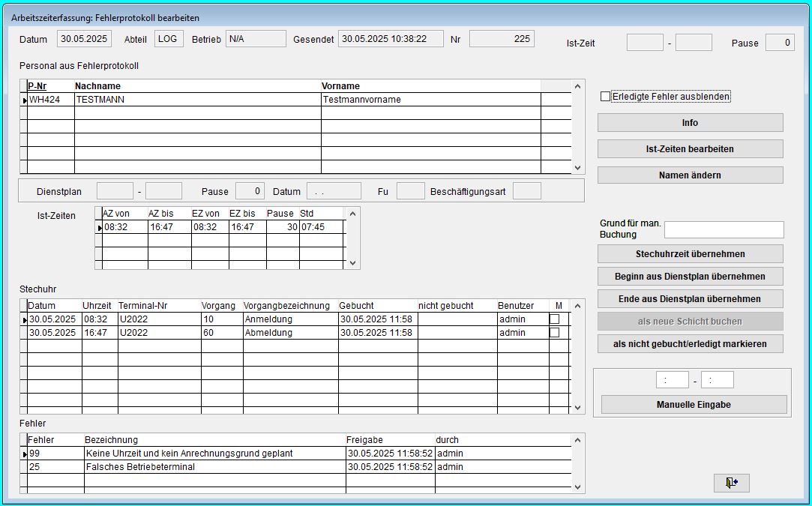Focus manual entry end time field
This screenshot has height=506, width=812.
click(718, 379)
